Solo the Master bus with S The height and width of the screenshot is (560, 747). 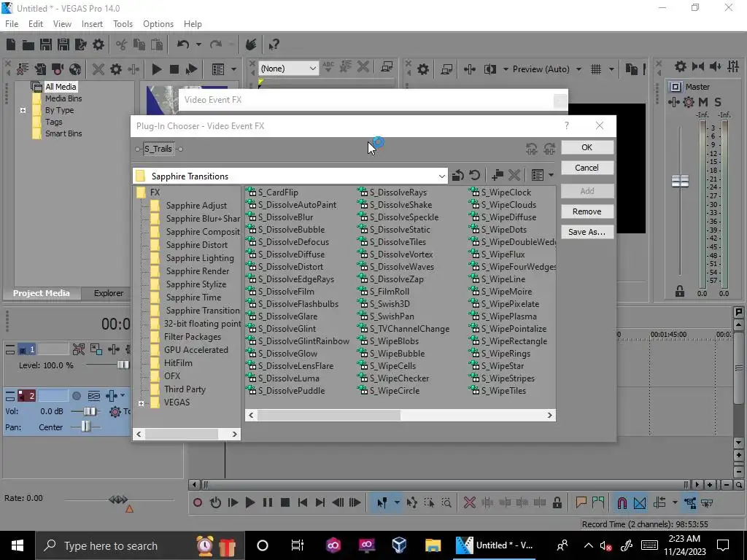(718, 102)
